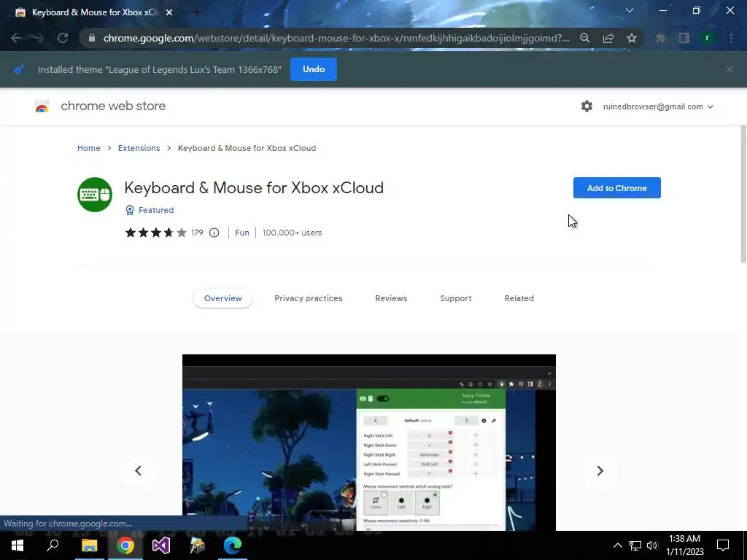
Task: Close the Keyboard & Mouse tab
Action: 169,12
